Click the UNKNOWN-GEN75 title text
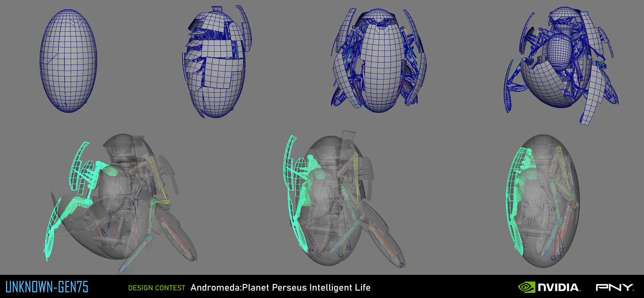644x298 pixels. pyautogui.click(x=47, y=287)
